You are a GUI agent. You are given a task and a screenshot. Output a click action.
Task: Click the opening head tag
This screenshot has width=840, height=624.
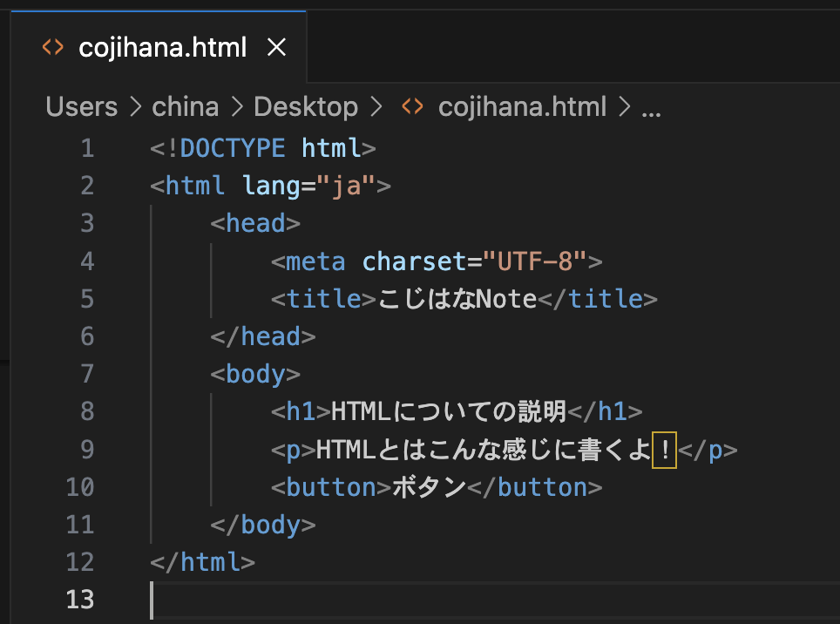(x=255, y=223)
